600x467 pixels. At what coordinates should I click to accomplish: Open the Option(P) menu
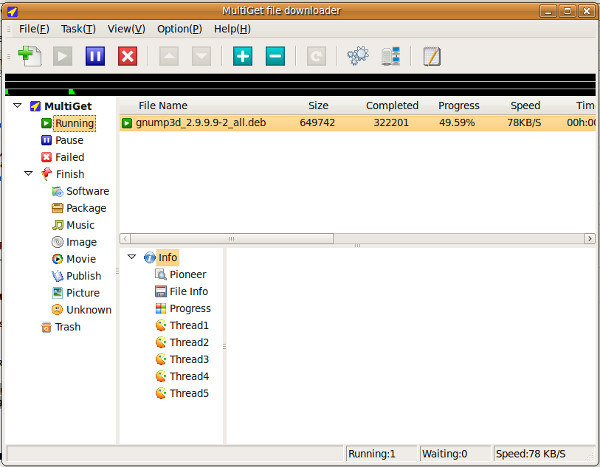179,29
